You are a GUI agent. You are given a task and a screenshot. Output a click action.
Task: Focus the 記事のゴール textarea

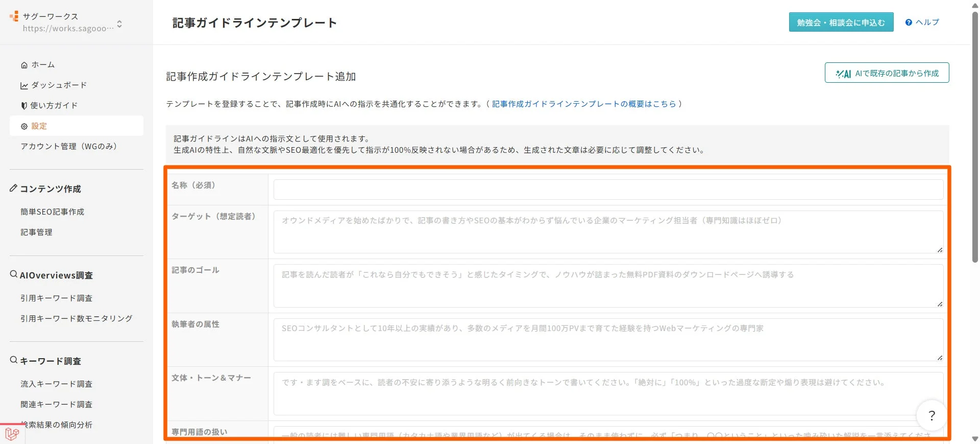point(608,286)
